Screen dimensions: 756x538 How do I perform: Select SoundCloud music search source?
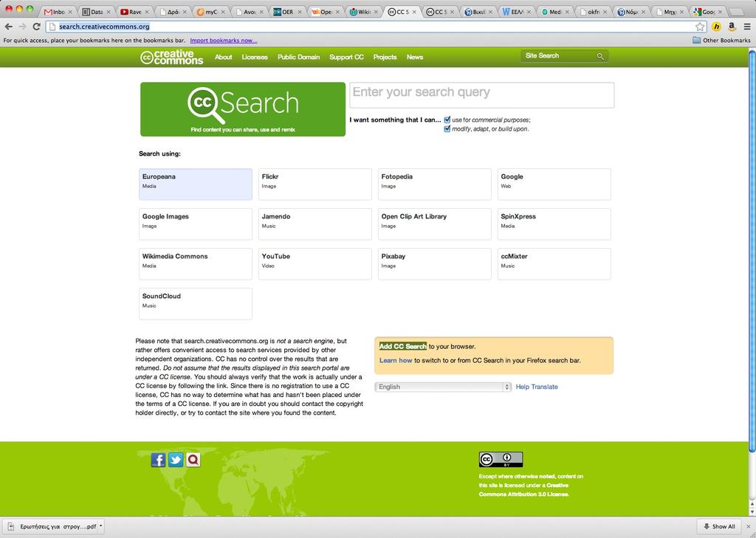[x=195, y=304]
